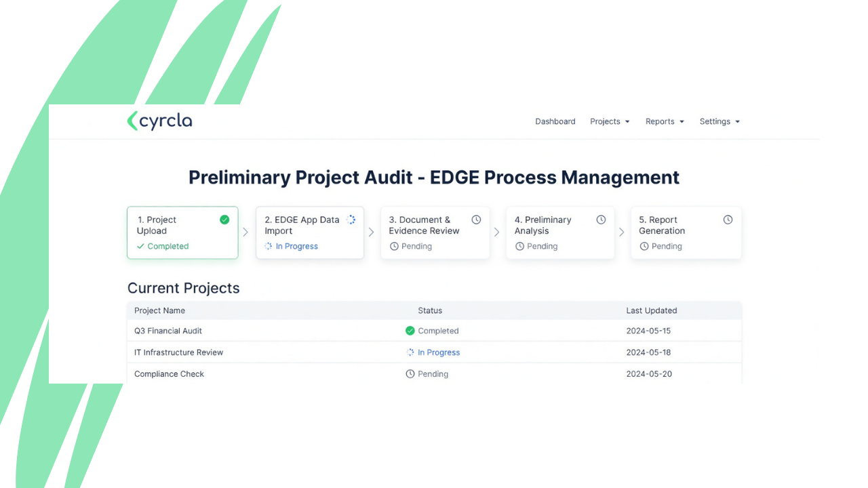Viewport: 868px width, 488px height.
Task: Click the cyrcla logo
Action: [159, 121]
